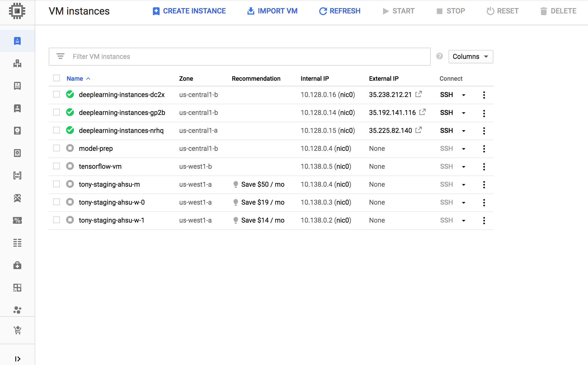The width and height of the screenshot is (588, 365).
Task: Click IMPORT VM button
Action: coord(272,11)
